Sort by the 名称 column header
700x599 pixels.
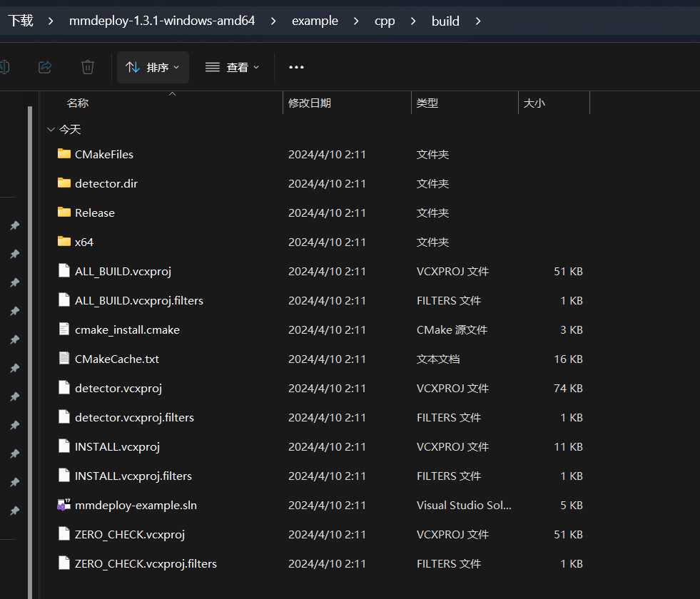tap(78, 102)
